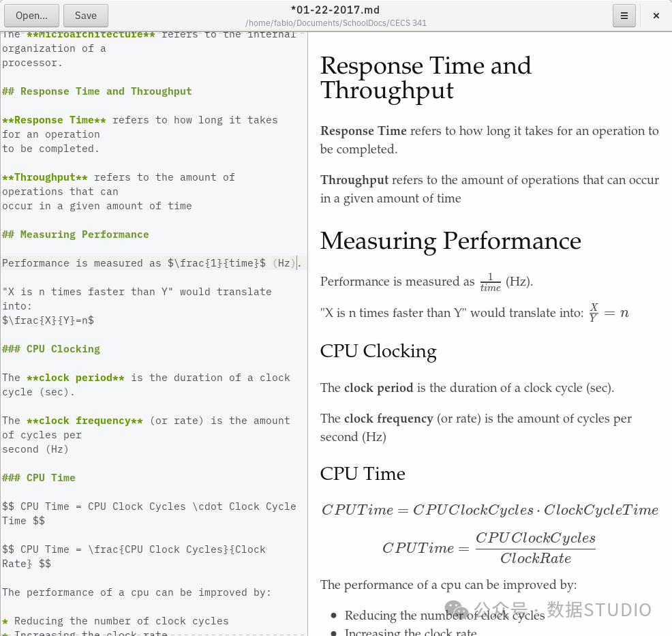Click the 'CPU Time' preview heading
This screenshot has height=636, width=672.
coord(363,474)
